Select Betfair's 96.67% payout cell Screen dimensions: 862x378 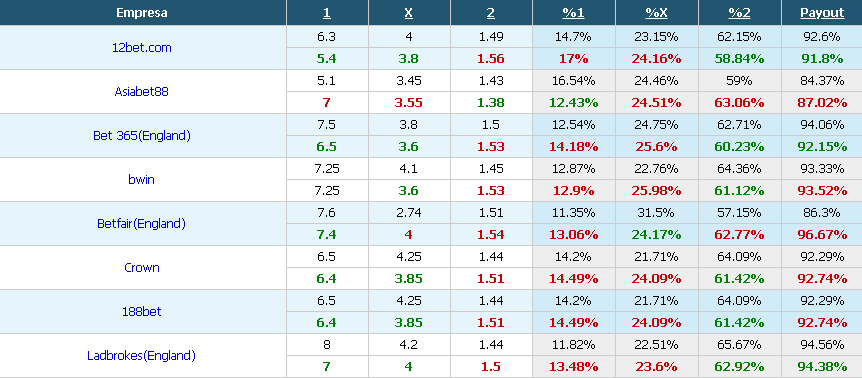(x=822, y=235)
